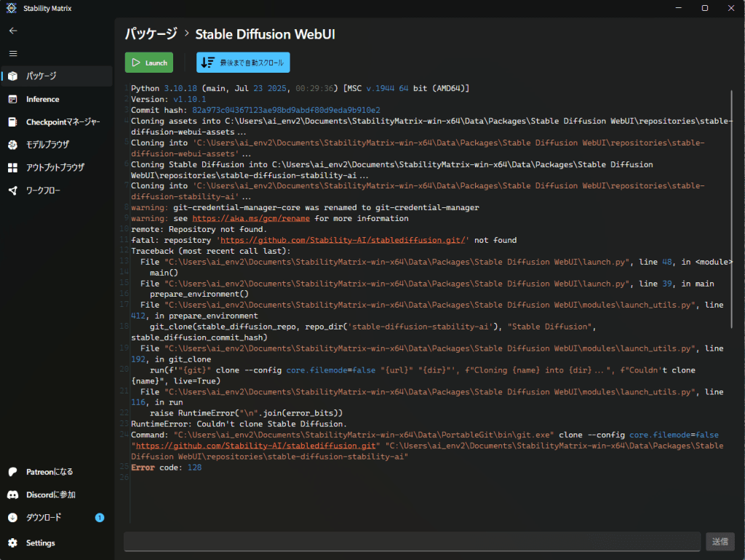Screen dimensions: 745x560
Task: Click the Stability Matrix title bar logo
Action: pos(11,8)
